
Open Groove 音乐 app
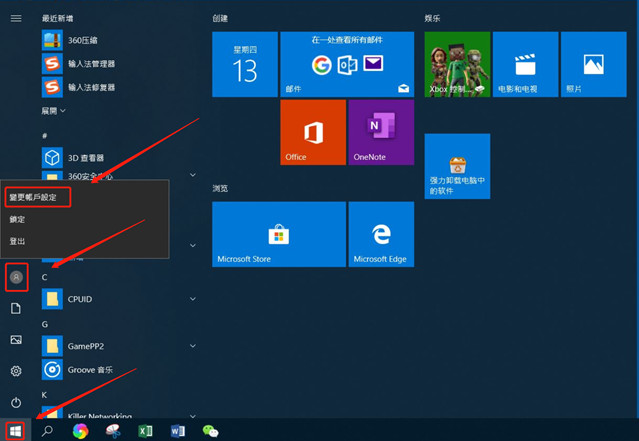119,370
